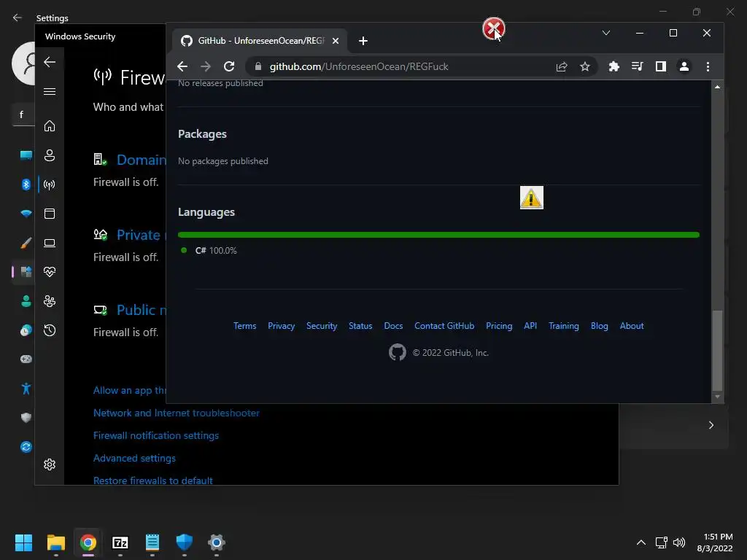Click C# 100.0% language entry
This screenshot has height=560, width=747.
(x=209, y=251)
